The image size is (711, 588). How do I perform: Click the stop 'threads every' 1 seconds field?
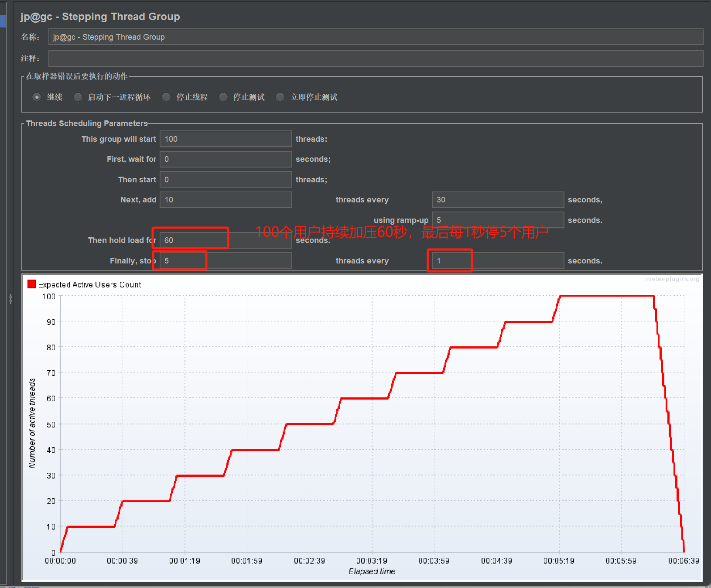click(x=498, y=261)
